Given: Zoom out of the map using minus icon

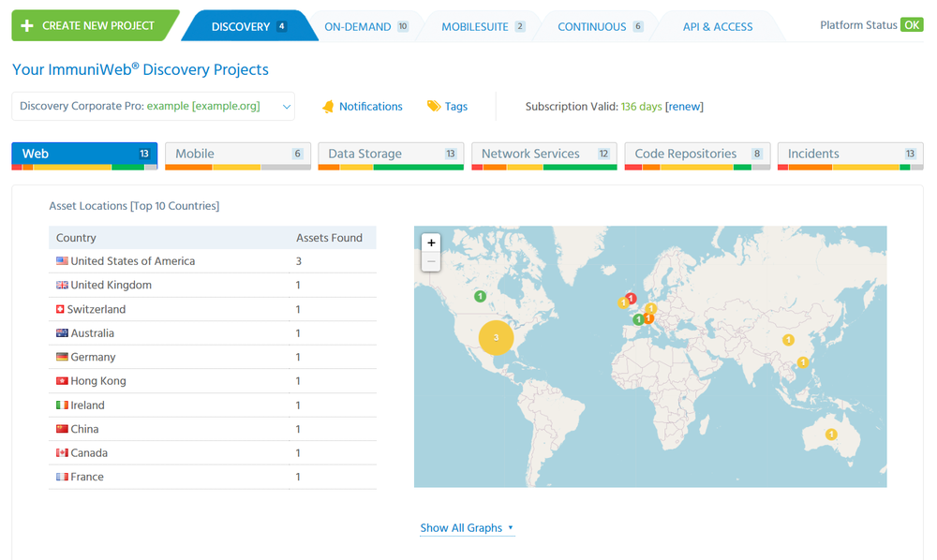Looking at the screenshot, I should [x=431, y=260].
